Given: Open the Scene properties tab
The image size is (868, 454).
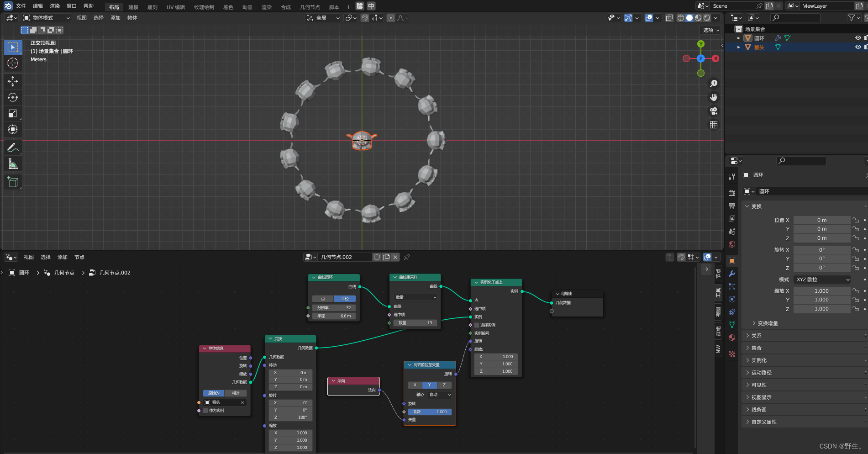Looking at the screenshot, I should point(732,231).
